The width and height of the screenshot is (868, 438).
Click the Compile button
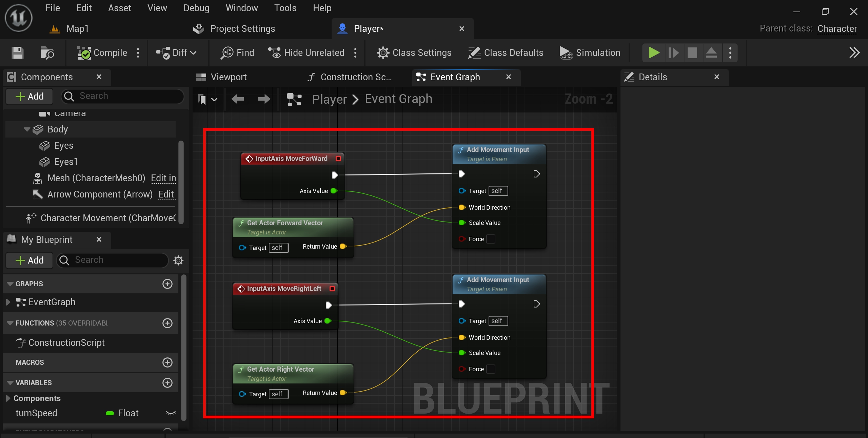(x=102, y=53)
